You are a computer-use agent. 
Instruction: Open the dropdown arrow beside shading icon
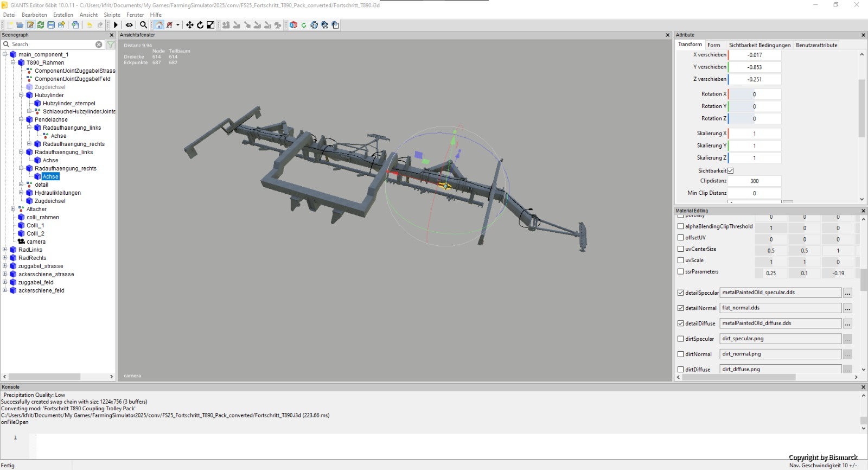tap(178, 25)
